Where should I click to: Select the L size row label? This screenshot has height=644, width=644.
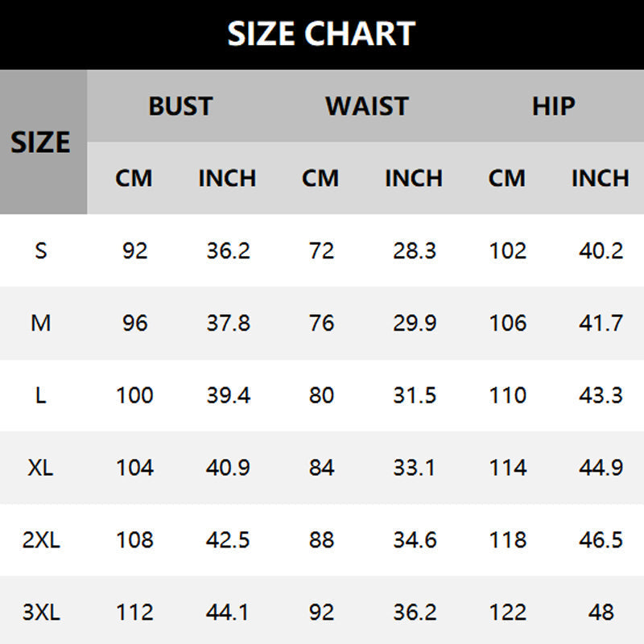point(41,395)
